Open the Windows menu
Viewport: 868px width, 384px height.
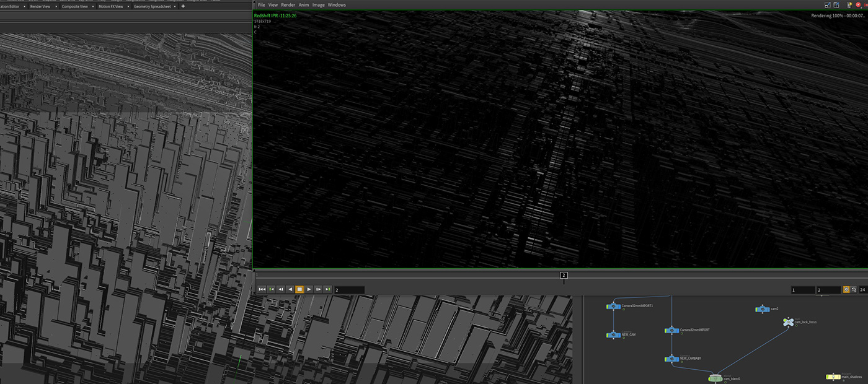click(x=337, y=5)
